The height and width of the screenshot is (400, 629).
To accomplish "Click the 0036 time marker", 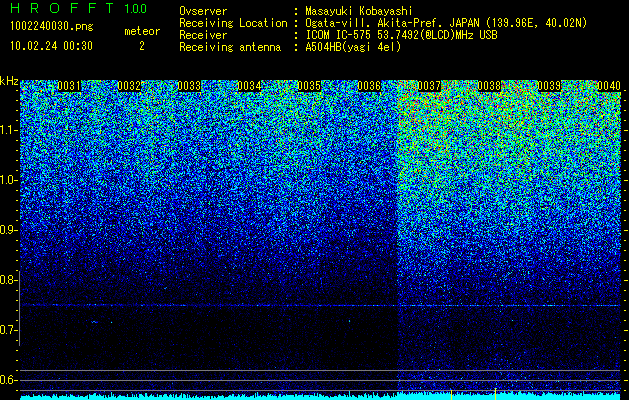I will pyautogui.click(x=369, y=86).
